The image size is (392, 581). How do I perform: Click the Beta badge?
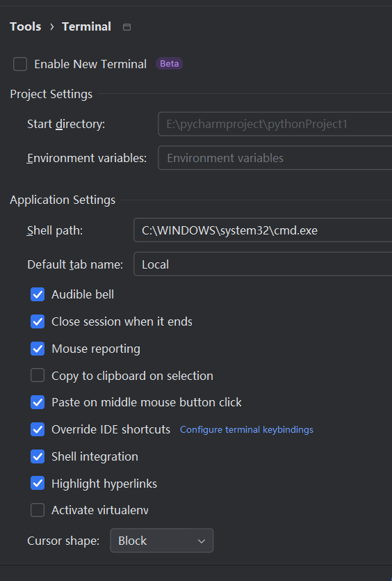pos(169,64)
